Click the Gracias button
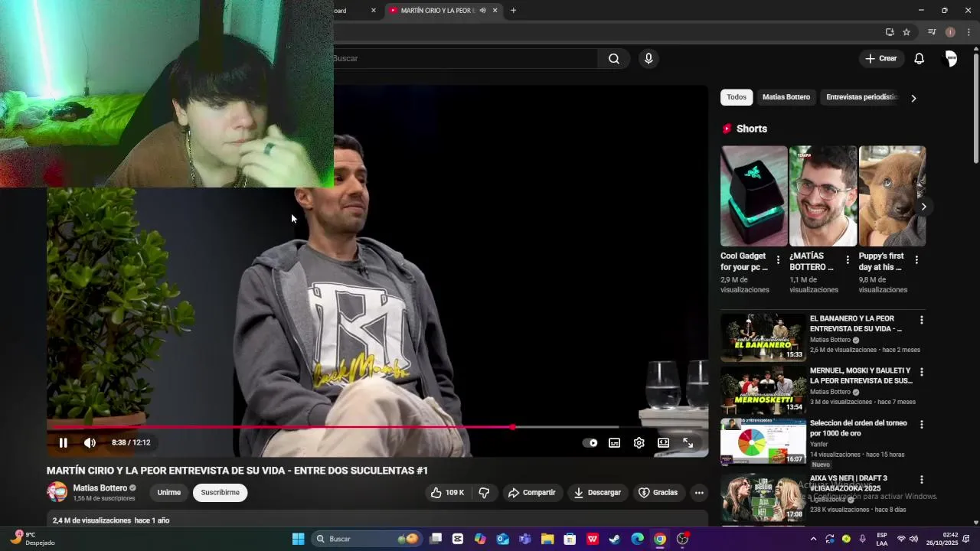 pyautogui.click(x=658, y=492)
